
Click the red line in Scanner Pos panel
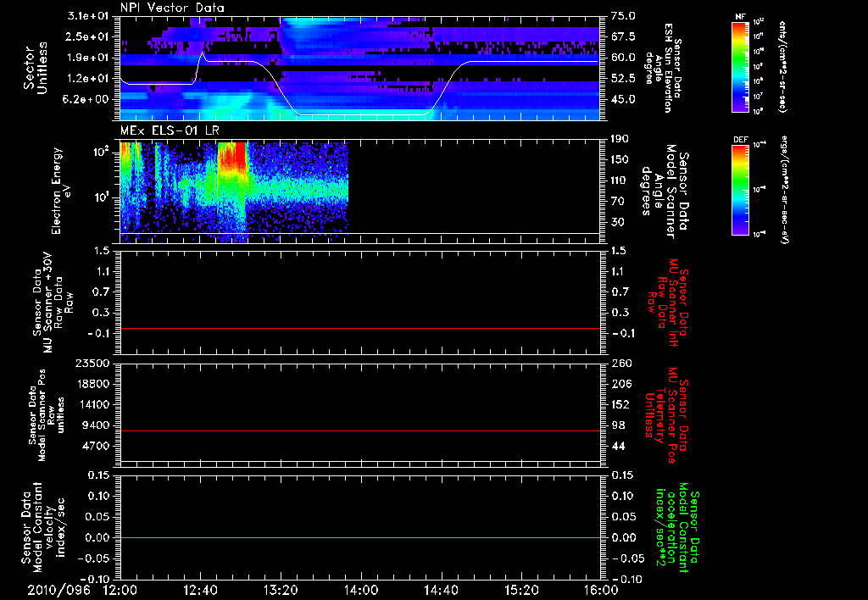pos(359,431)
